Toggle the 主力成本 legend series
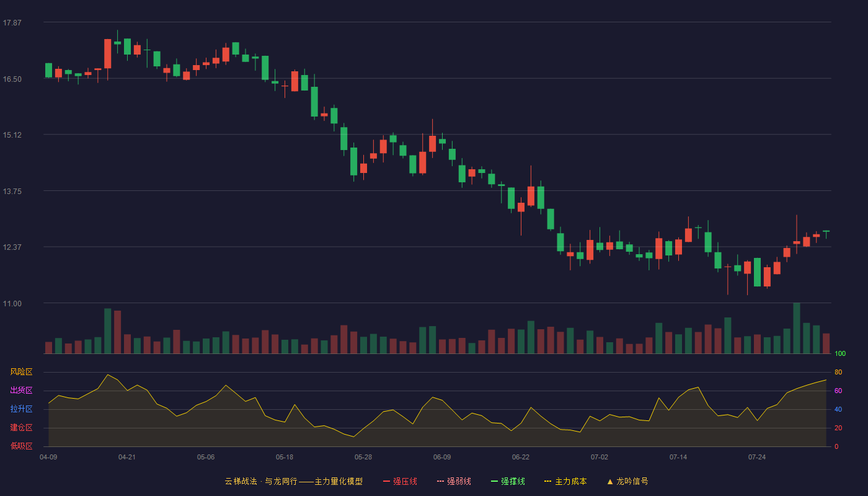The width and height of the screenshot is (868, 496). [565, 481]
